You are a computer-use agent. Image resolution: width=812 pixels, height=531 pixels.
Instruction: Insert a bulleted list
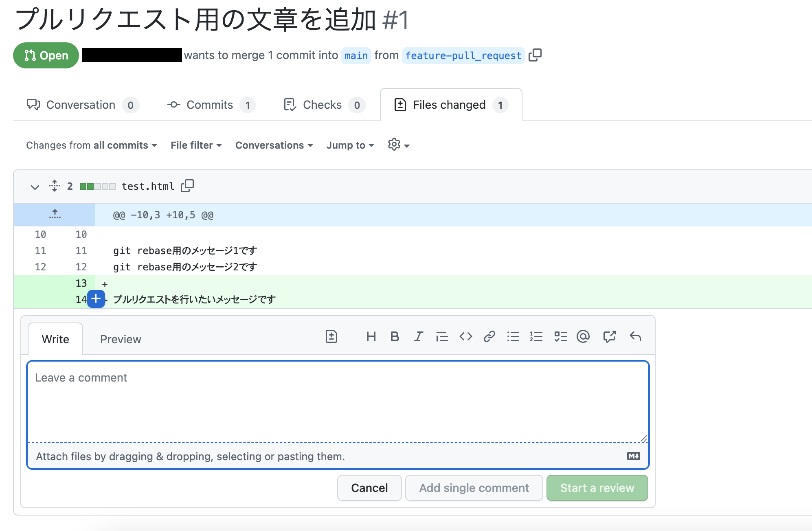(513, 336)
